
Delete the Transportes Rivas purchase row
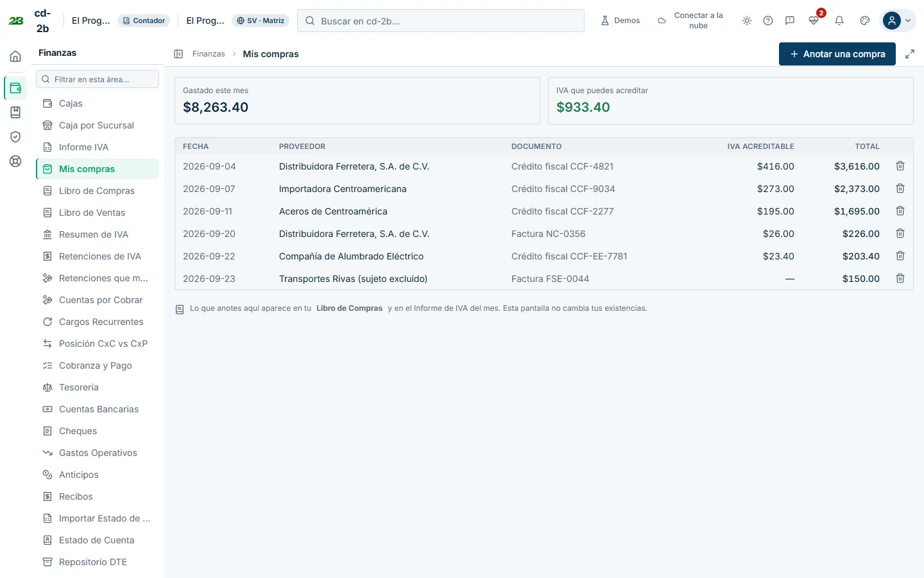[900, 279]
